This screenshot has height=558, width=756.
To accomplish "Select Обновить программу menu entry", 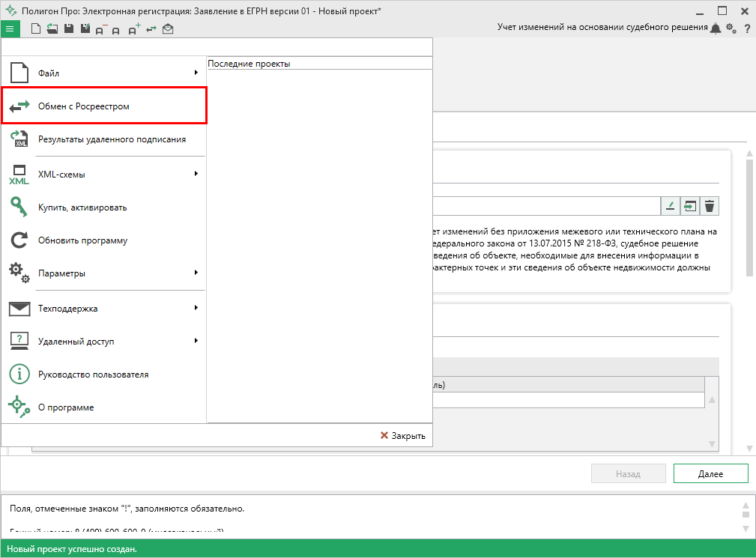I will (104, 240).
